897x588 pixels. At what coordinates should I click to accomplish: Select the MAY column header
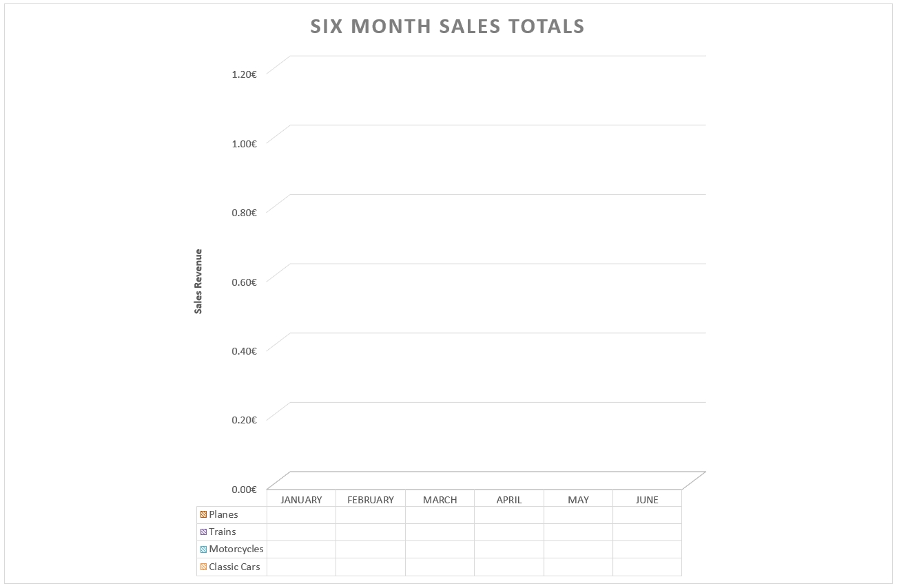coord(578,500)
